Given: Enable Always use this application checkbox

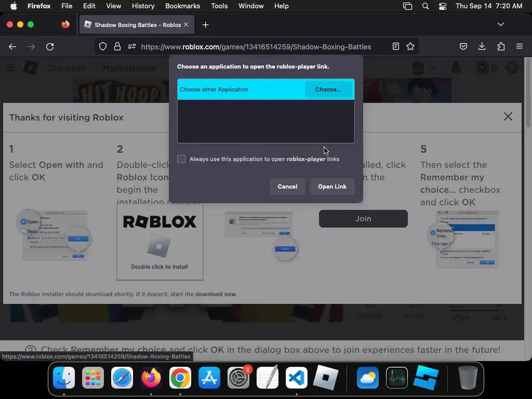Looking at the screenshot, I should click(181, 159).
